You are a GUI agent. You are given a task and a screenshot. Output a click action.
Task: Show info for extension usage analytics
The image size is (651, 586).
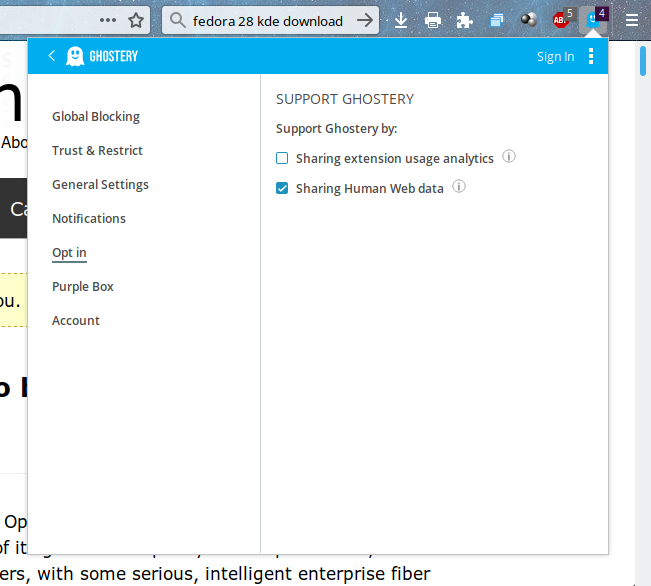509,157
